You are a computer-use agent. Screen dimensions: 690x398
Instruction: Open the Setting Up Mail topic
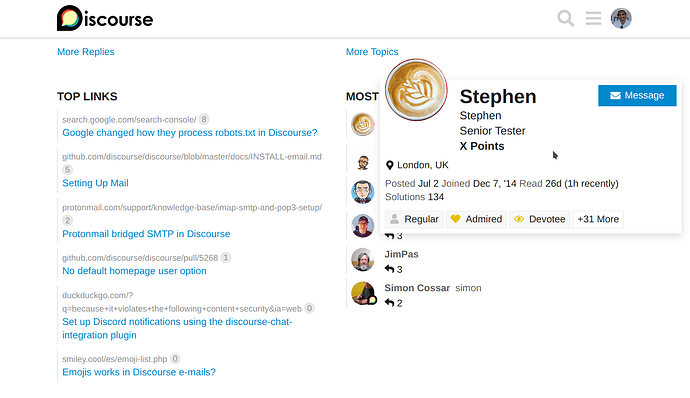coord(95,183)
